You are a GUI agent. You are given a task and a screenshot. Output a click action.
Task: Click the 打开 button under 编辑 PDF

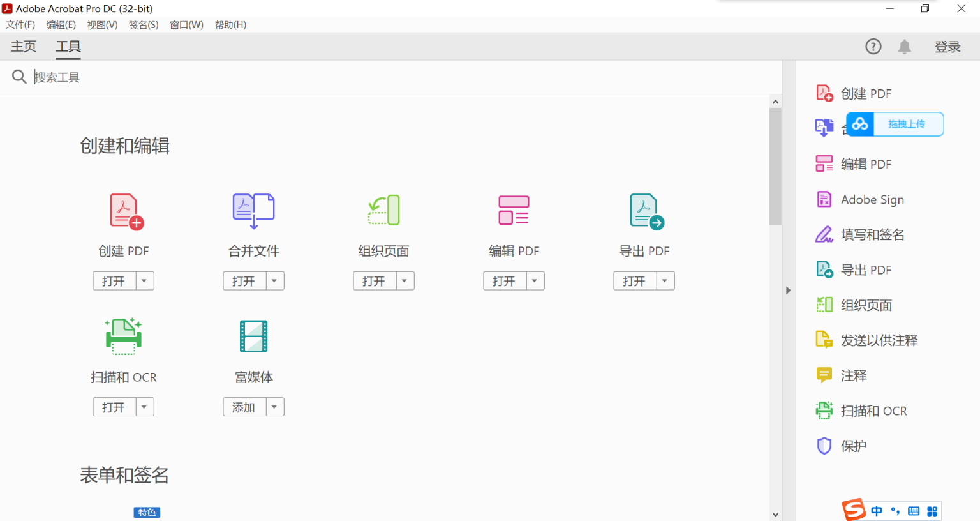click(504, 280)
